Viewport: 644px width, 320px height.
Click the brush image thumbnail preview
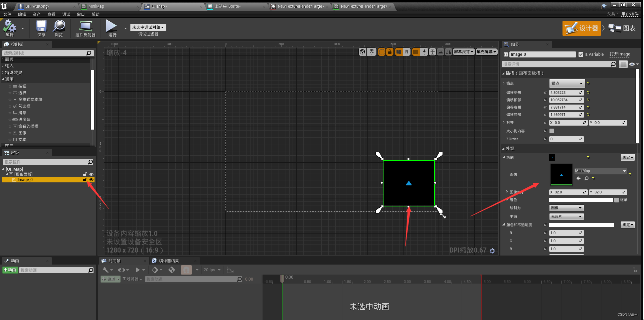click(561, 175)
